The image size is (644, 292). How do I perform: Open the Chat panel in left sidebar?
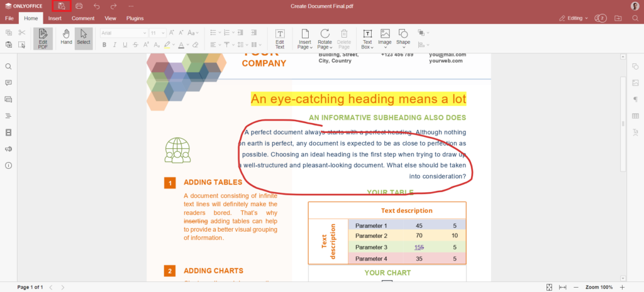click(8, 99)
